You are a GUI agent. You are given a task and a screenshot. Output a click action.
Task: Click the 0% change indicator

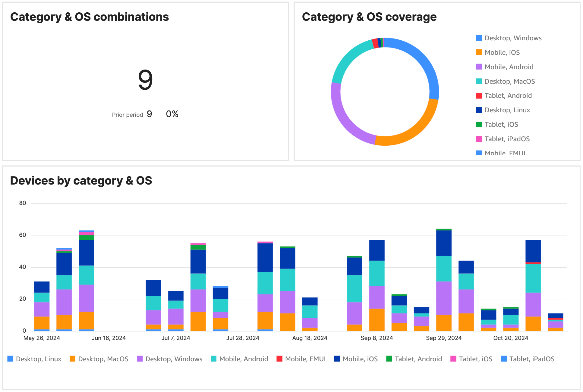click(x=172, y=114)
